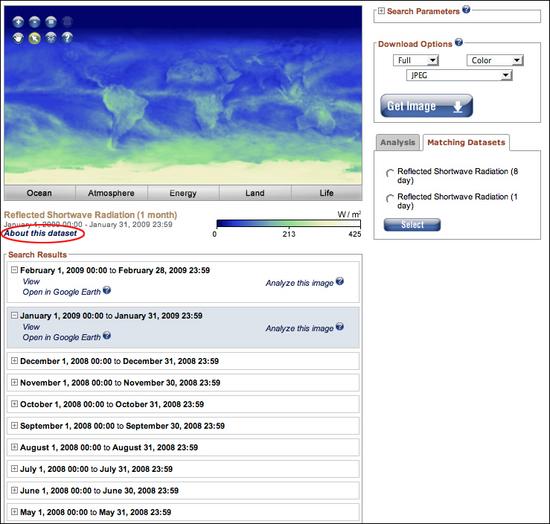
Task: Click help icon next to February Open in Google Earth
Action: coord(107,290)
